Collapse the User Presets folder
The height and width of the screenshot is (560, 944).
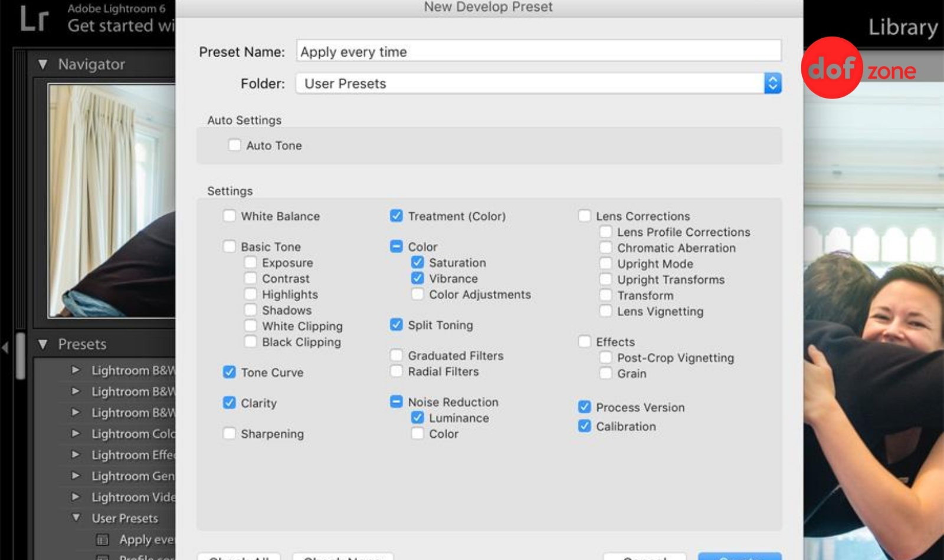(76, 518)
